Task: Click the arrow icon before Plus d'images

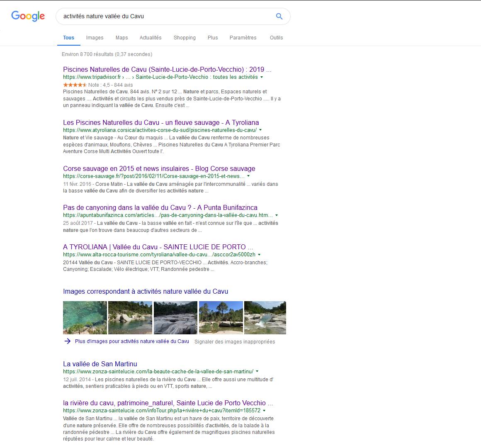Action: click(x=68, y=341)
